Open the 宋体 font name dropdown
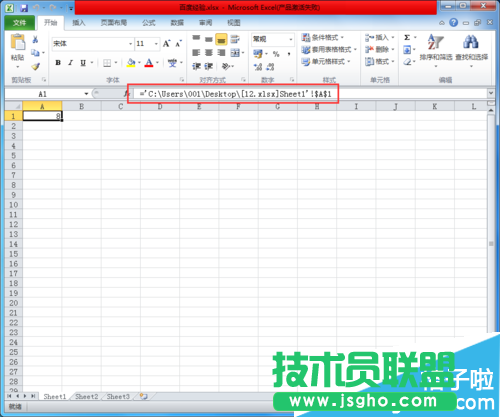The height and width of the screenshot is (417, 500). [x=130, y=44]
